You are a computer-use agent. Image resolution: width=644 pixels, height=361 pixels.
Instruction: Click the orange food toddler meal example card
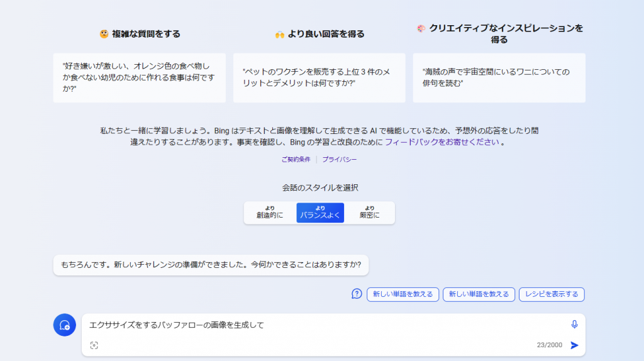[139, 77]
